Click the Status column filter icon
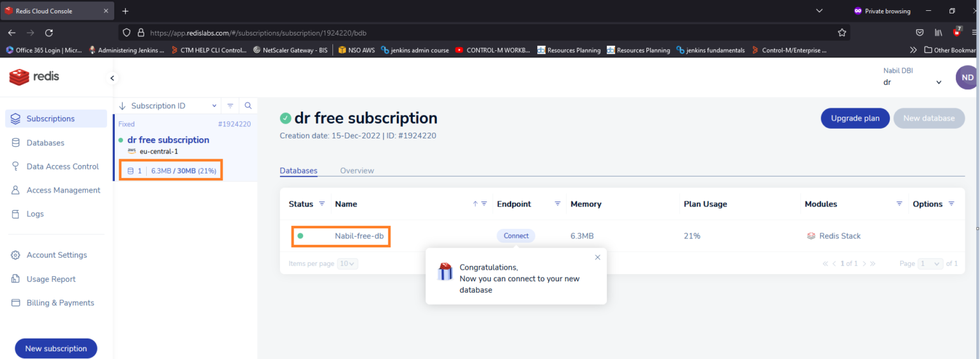980x359 pixels. [322, 204]
